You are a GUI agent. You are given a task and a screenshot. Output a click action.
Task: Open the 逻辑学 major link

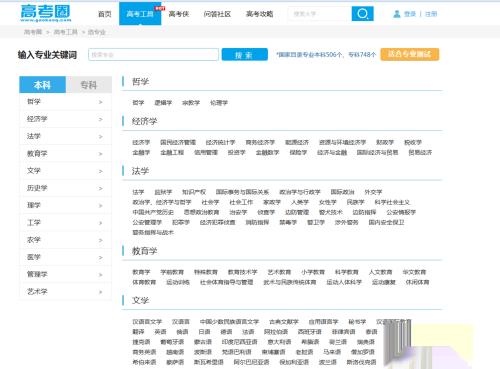click(163, 103)
